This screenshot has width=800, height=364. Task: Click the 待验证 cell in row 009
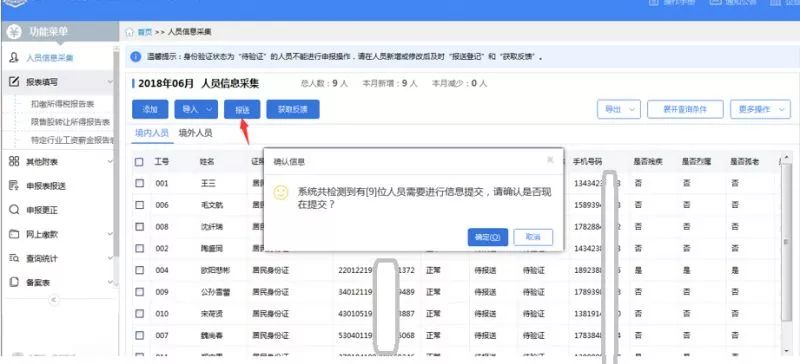pyautogui.click(x=534, y=292)
